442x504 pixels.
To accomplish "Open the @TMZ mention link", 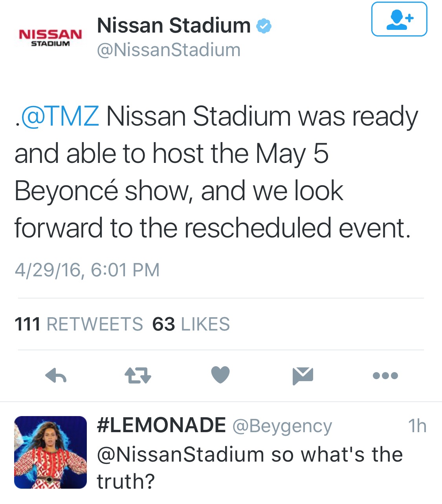I will point(60,116).
